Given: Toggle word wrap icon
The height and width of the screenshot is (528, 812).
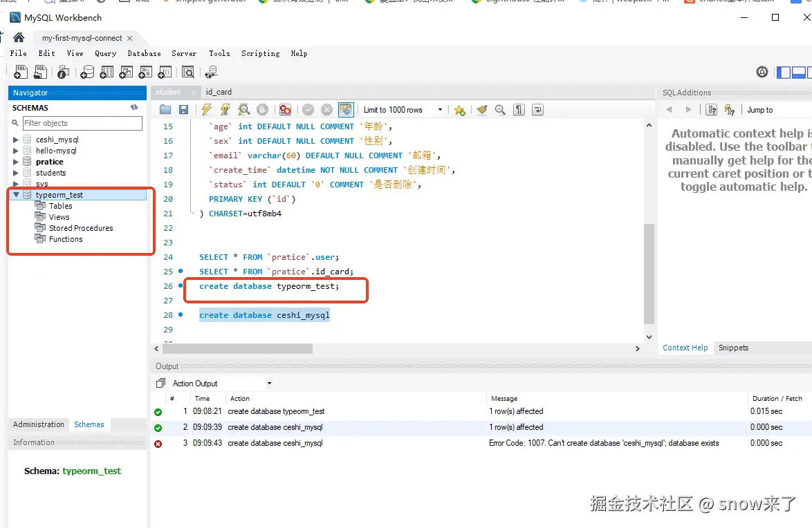Looking at the screenshot, I should 537,110.
